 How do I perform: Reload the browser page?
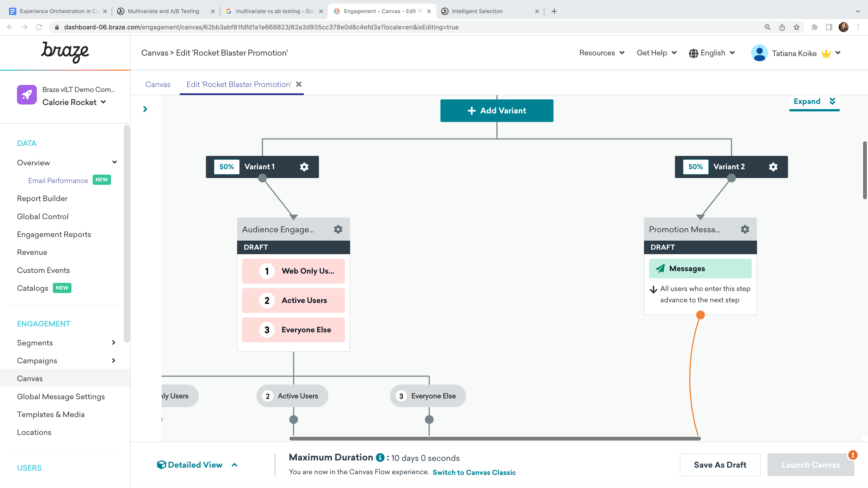(39, 27)
